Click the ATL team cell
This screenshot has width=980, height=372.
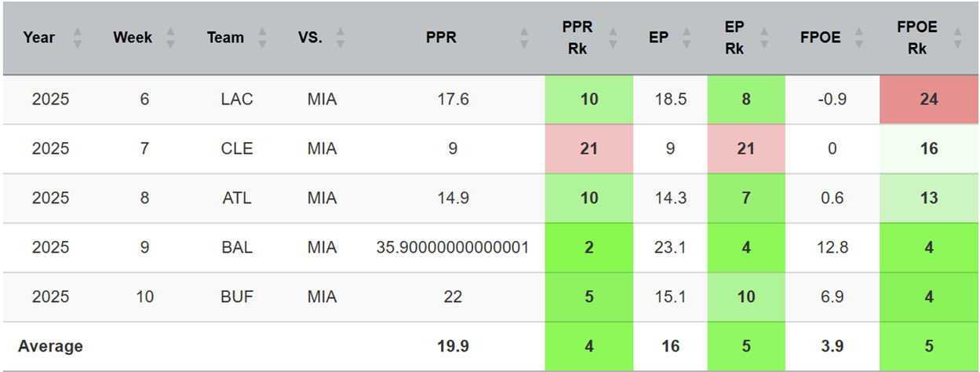236,198
